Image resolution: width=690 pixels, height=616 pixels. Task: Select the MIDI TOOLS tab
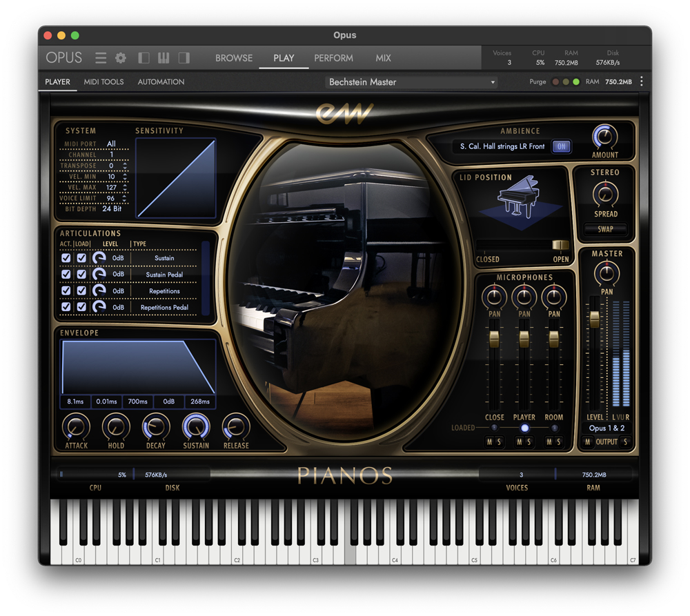pos(103,81)
